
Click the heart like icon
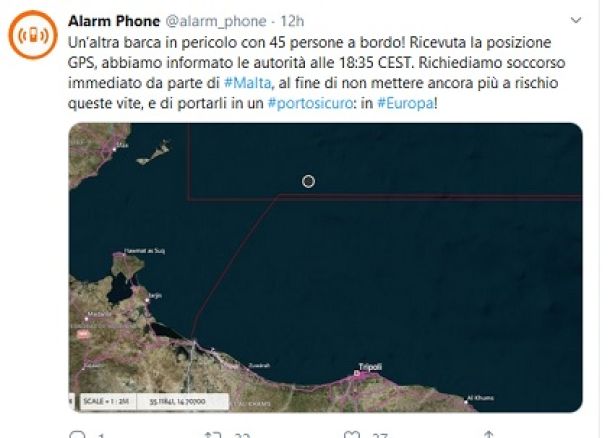(352, 434)
